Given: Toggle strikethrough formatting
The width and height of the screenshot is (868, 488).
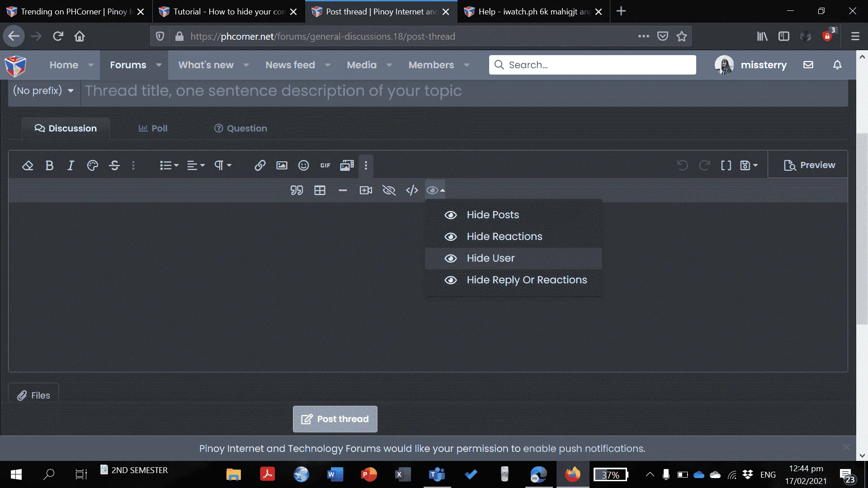Looking at the screenshot, I should point(114,165).
